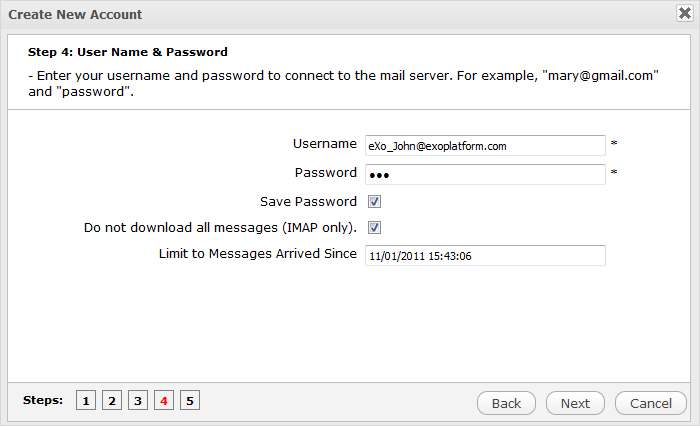700x426 pixels.
Task: Click the Limit to Messages Arrived Since label
Action: pos(257,254)
